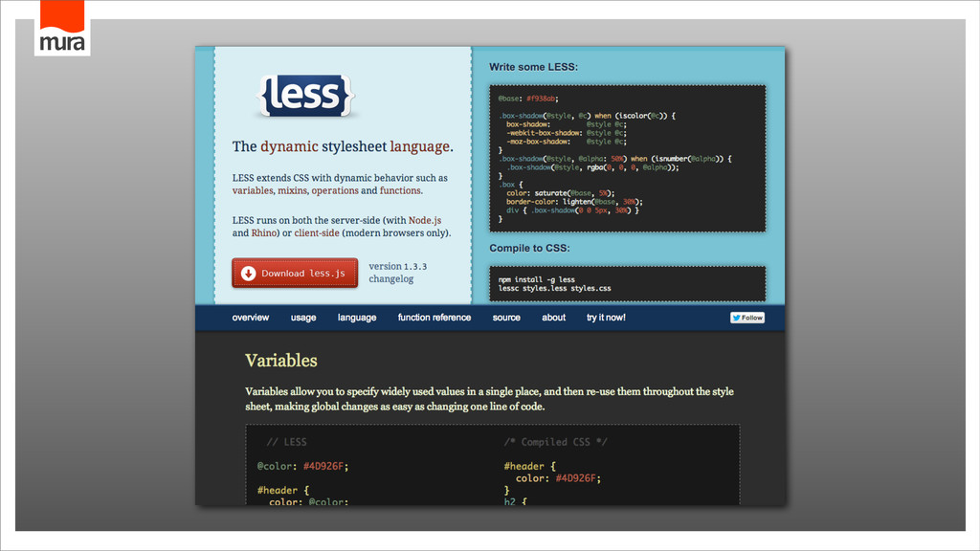Follow the mixins link
980x551 pixels.
point(292,190)
